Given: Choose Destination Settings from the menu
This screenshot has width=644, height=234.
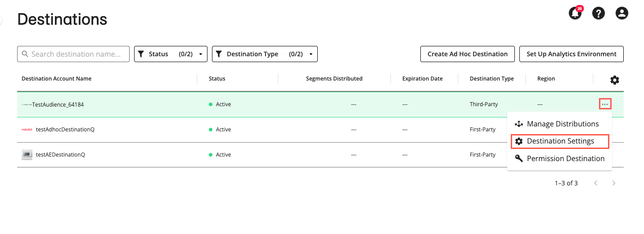Looking at the screenshot, I should point(560,141).
